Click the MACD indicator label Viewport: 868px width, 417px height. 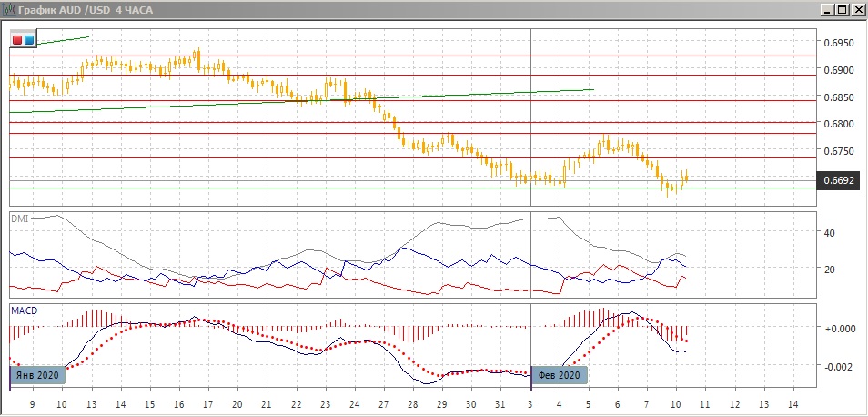click(x=24, y=310)
